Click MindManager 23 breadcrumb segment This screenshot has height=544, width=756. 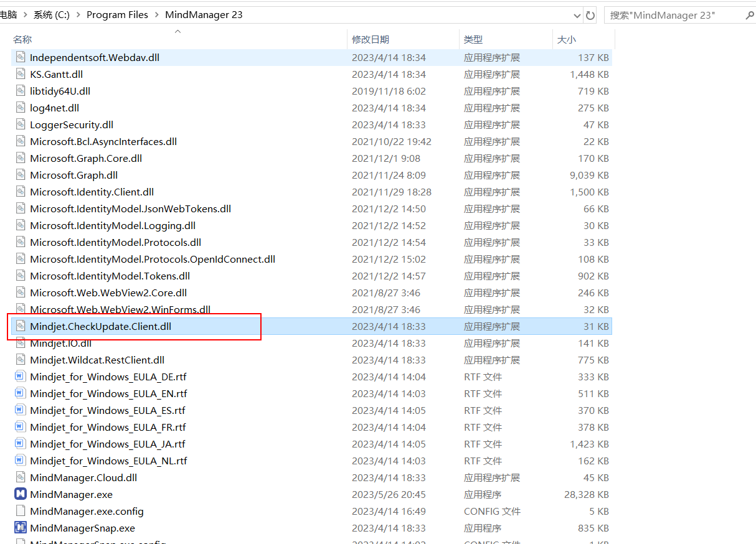point(204,15)
